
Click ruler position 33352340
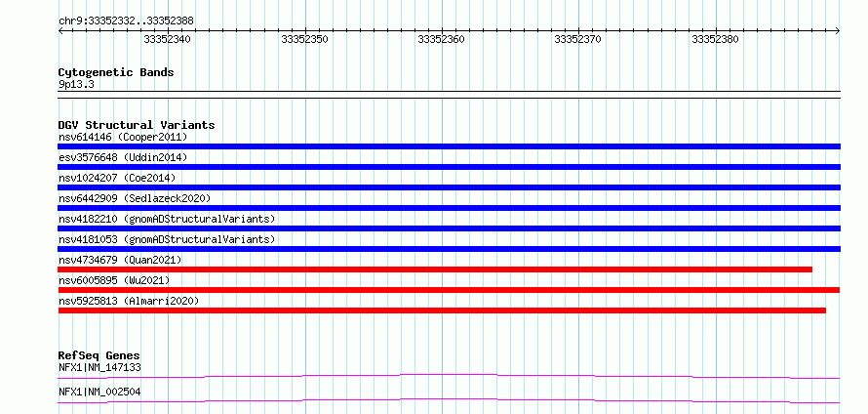click(x=167, y=39)
